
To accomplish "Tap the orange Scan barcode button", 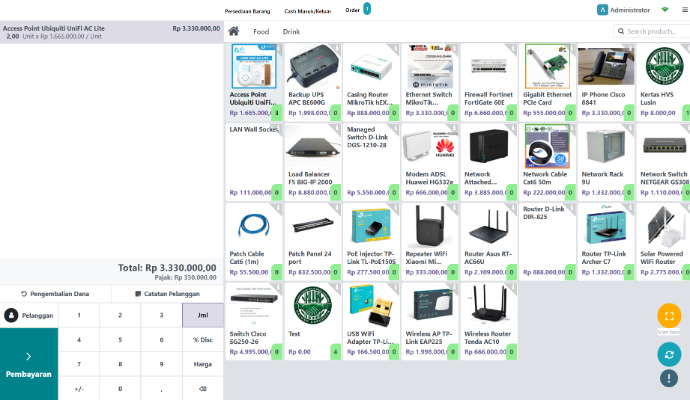I will click(669, 316).
